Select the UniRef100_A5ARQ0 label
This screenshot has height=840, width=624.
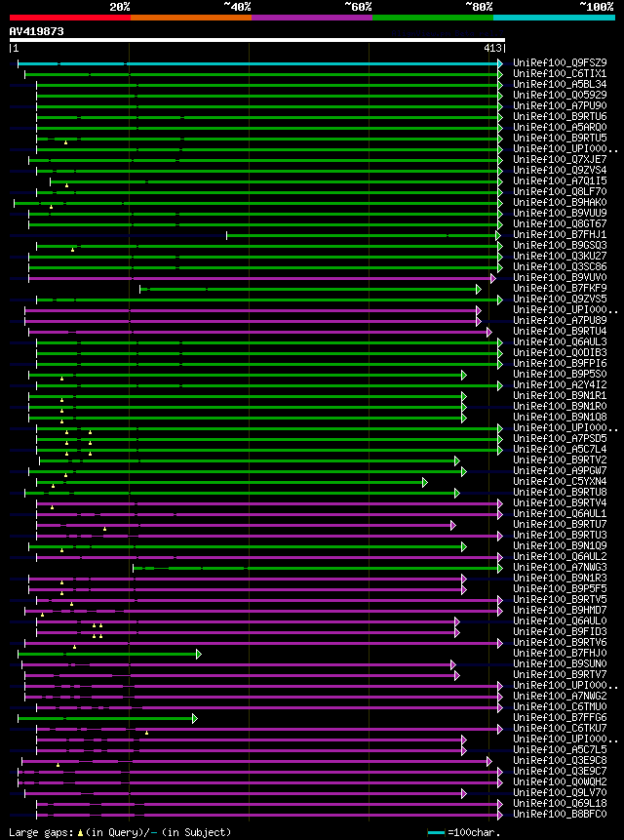(560, 128)
